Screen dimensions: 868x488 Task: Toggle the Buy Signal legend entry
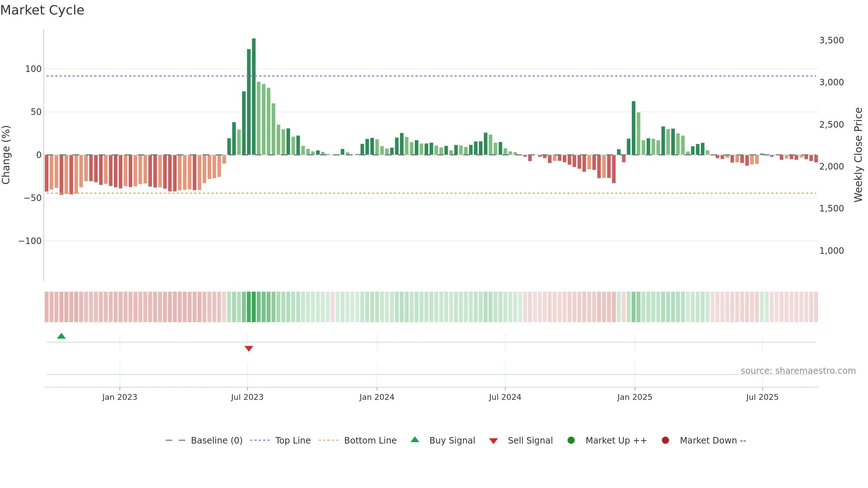[443, 440]
